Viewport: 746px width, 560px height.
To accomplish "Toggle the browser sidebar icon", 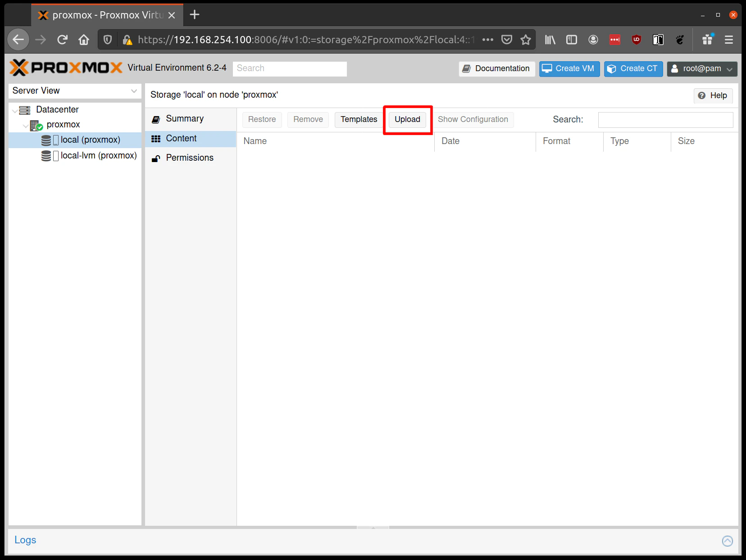I will click(572, 40).
